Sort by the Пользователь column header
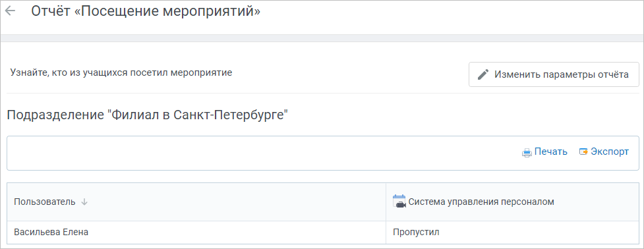The image size is (644, 249). tap(45, 202)
